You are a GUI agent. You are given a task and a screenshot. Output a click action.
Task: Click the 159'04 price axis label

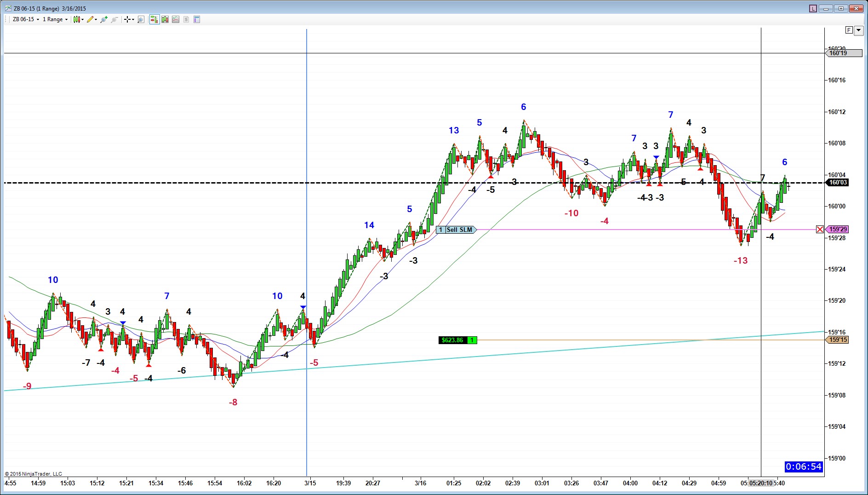(x=837, y=426)
